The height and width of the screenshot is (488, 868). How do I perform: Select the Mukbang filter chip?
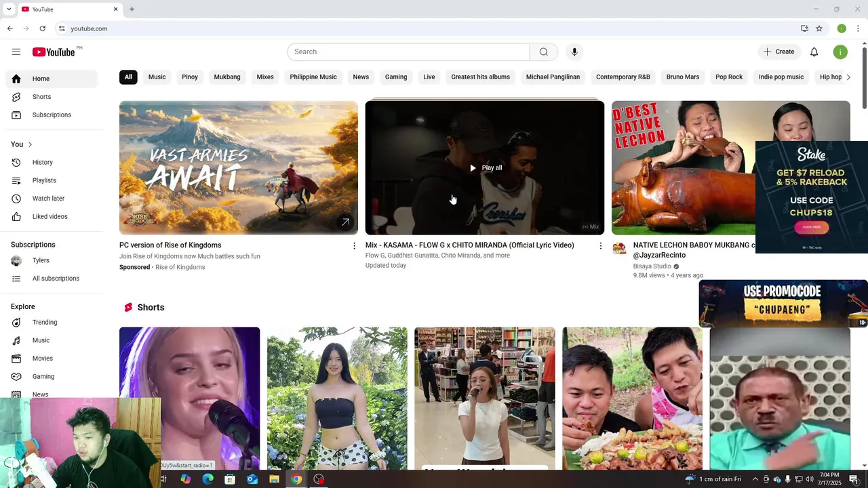[227, 77]
